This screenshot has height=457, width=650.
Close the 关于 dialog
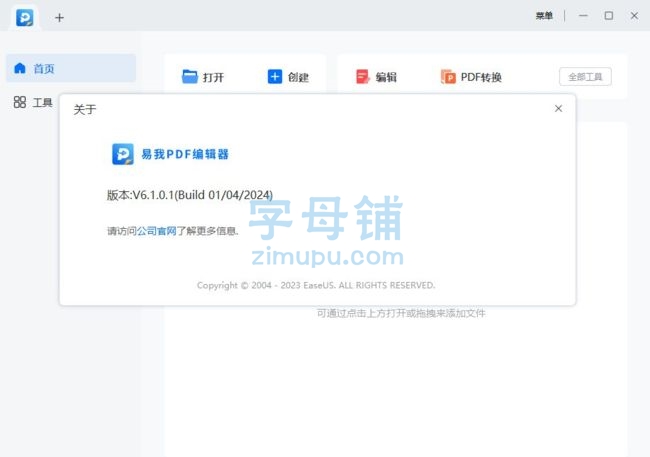[558, 108]
